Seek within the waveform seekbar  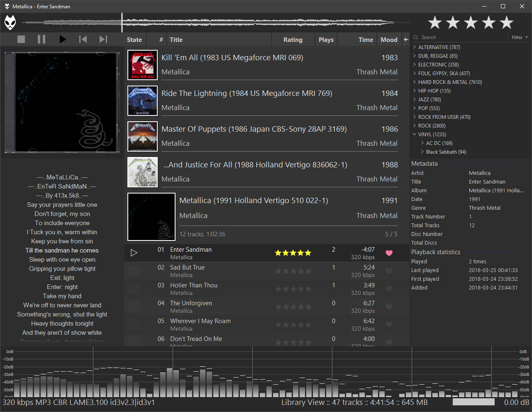tap(216, 22)
